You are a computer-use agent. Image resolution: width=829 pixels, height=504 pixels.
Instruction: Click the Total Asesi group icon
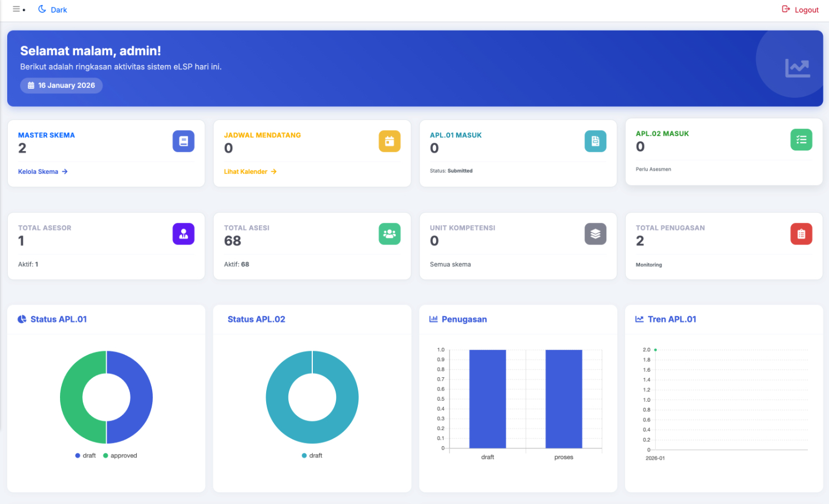pyautogui.click(x=389, y=234)
